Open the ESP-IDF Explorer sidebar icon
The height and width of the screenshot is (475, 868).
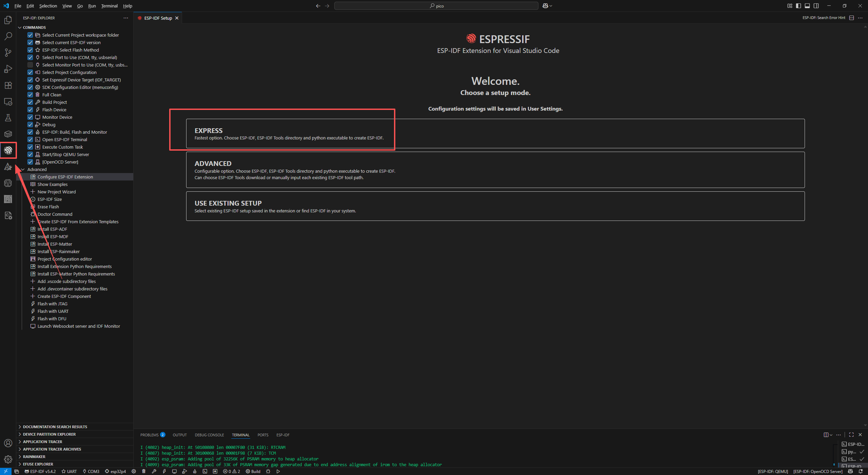pos(8,150)
